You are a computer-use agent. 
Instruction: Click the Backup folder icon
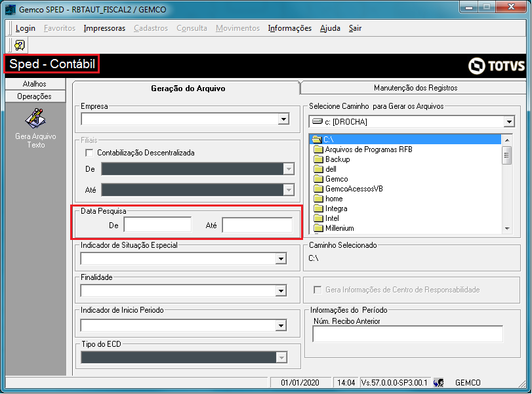[x=318, y=159]
